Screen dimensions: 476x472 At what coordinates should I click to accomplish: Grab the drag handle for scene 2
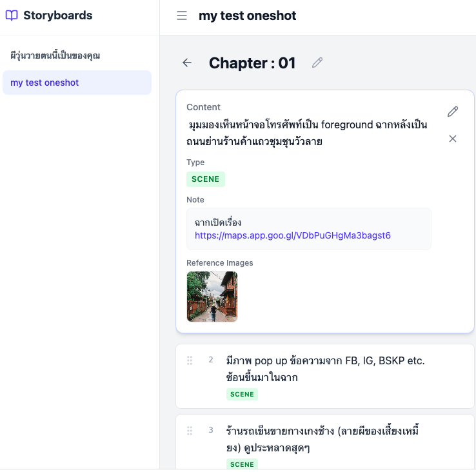point(190,360)
